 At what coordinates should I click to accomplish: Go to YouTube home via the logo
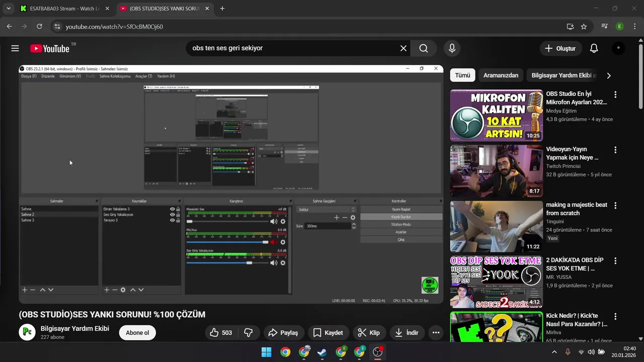coord(50,48)
